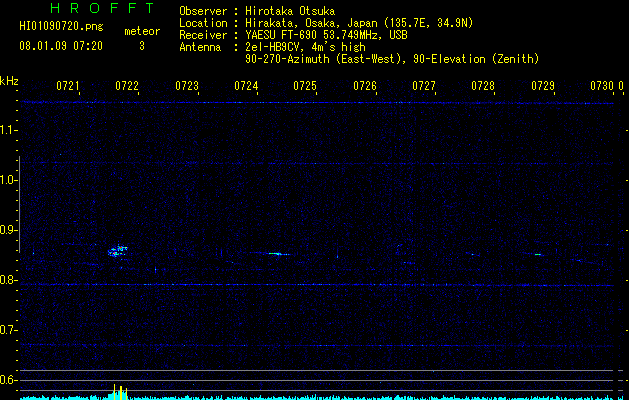This screenshot has height=400, width=629.
Task: Click the yellow intensity bars below 0722
Action: pos(120,392)
